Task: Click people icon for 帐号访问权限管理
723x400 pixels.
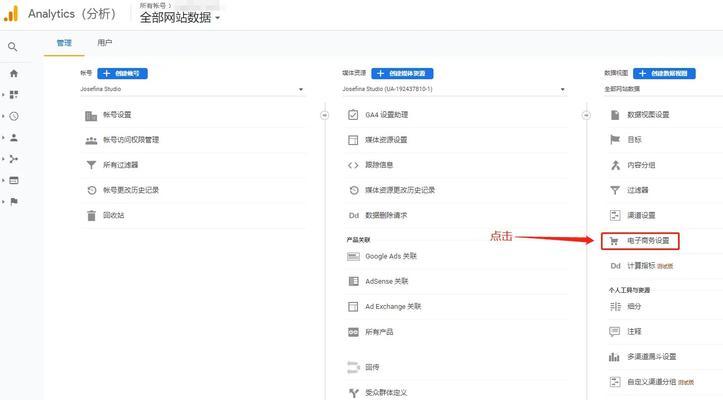Action: pyautogui.click(x=91, y=140)
